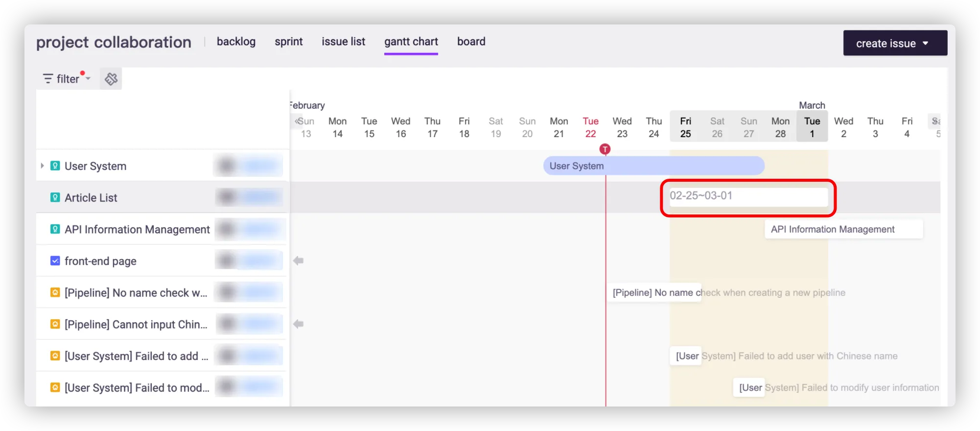The image size is (980, 431).
Task: Click bug icon for '[User System] Failed to add'
Action: click(55, 356)
